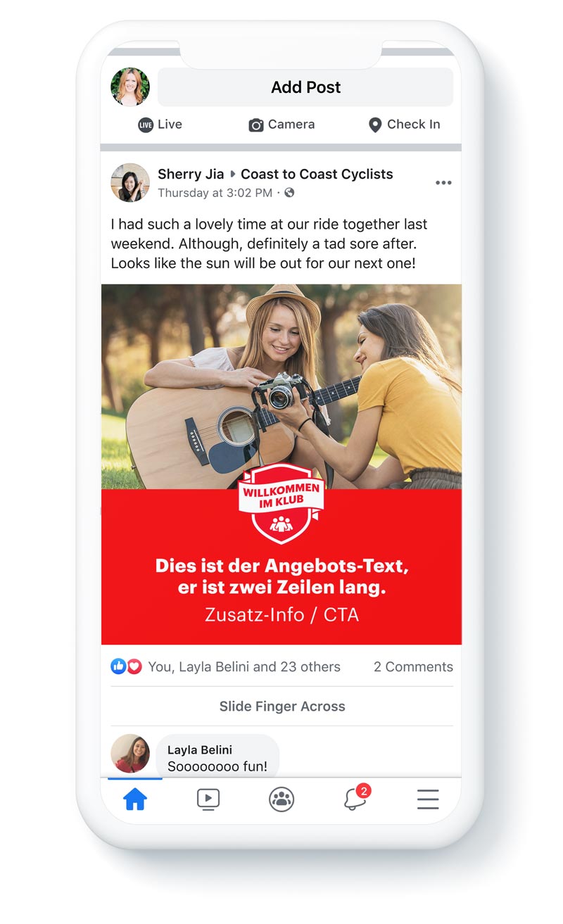Viewport: 563px width, 924px height.
Task: Open the Watch video tab icon
Action: pyautogui.click(x=208, y=799)
